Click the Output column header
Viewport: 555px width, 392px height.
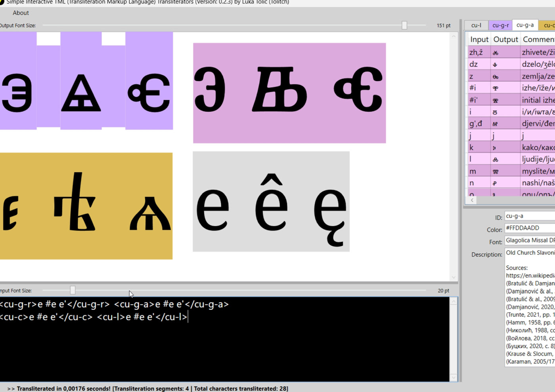(505, 39)
